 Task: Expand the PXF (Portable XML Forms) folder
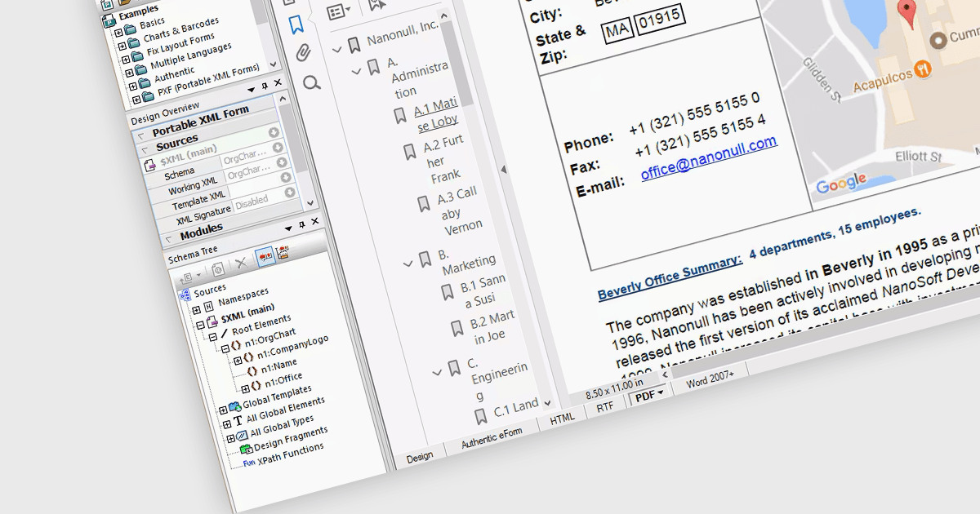click(136, 99)
